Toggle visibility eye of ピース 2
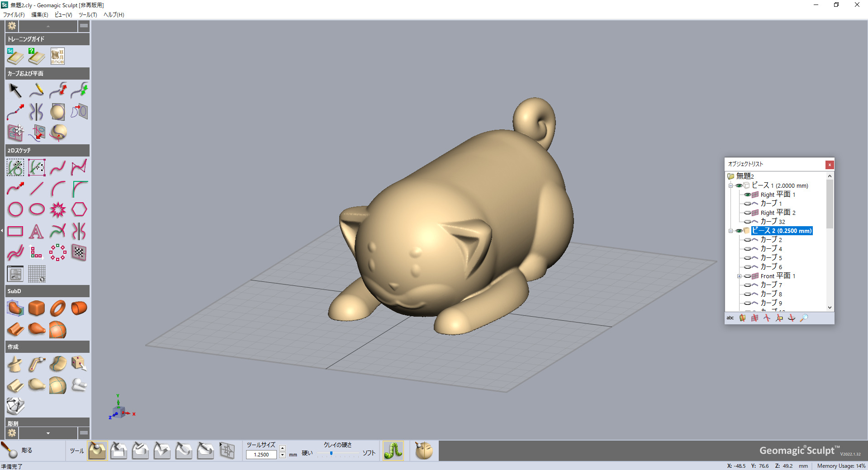 (739, 231)
